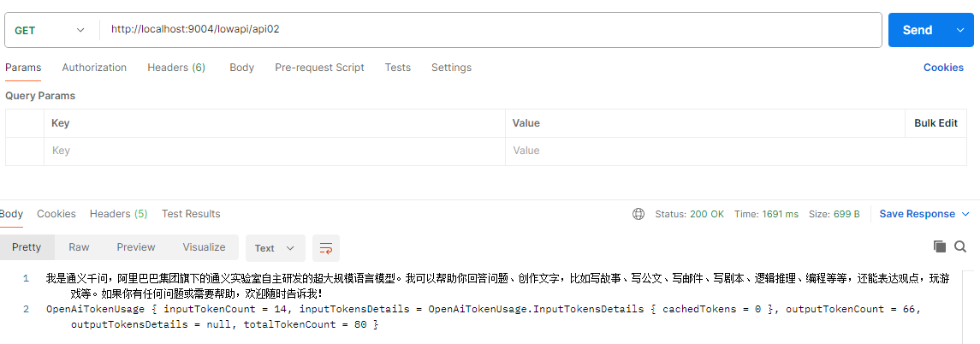Click Bulk Edit in query params
The height and width of the screenshot is (344, 980).
click(x=935, y=123)
